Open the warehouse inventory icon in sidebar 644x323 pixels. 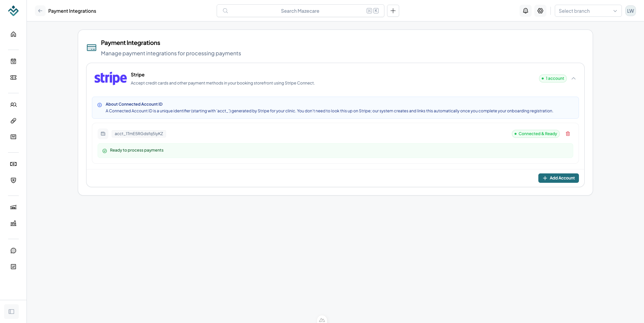point(13,207)
